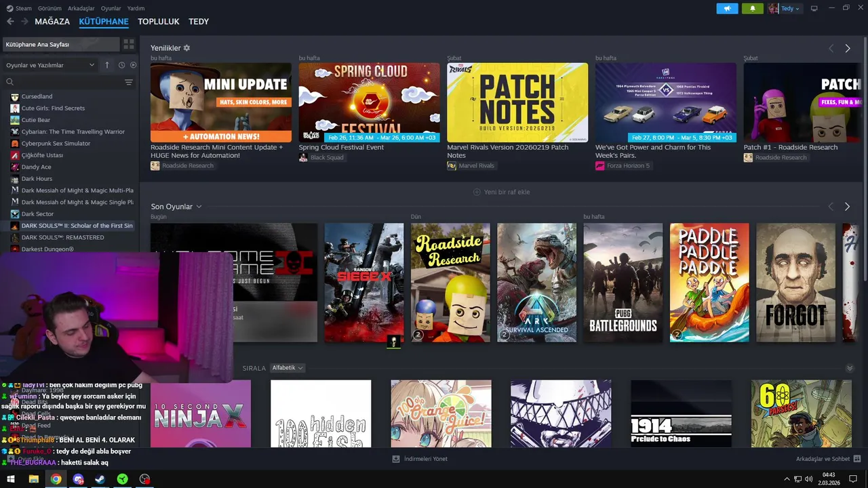Go back with the navigation arrow
Screen dimensions: 868x488
point(10,22)
